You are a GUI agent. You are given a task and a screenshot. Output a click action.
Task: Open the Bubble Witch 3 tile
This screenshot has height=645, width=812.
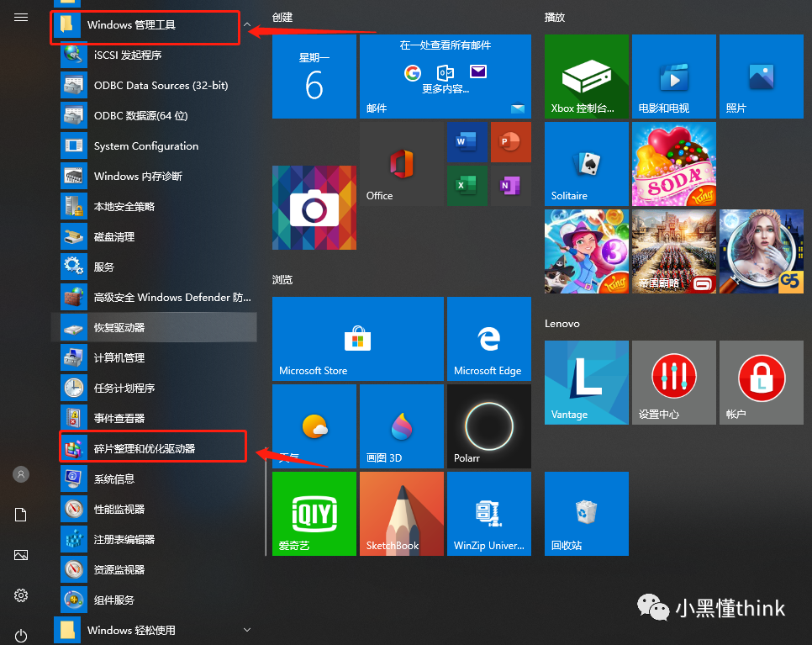587,251
